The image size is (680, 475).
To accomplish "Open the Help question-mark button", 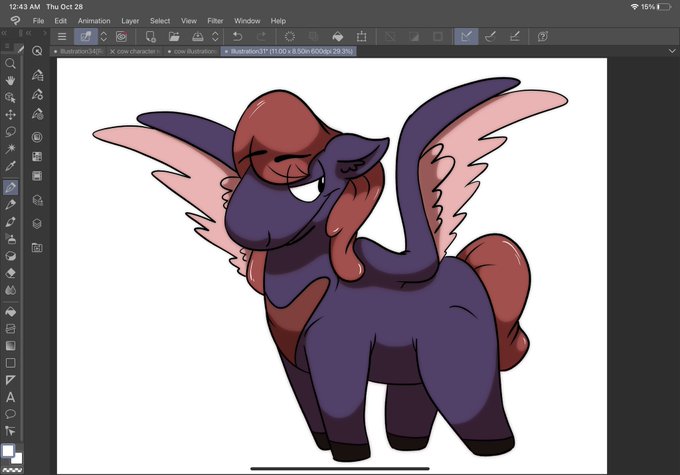I will pyautogui.click(x=543, y=36).
